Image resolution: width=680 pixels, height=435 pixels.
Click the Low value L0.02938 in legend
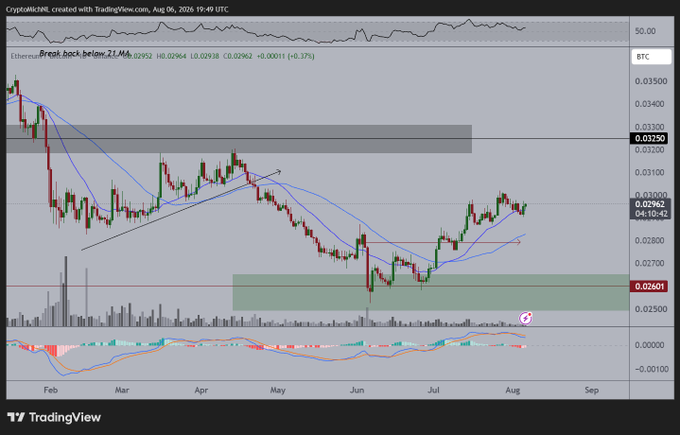point(205,56)
